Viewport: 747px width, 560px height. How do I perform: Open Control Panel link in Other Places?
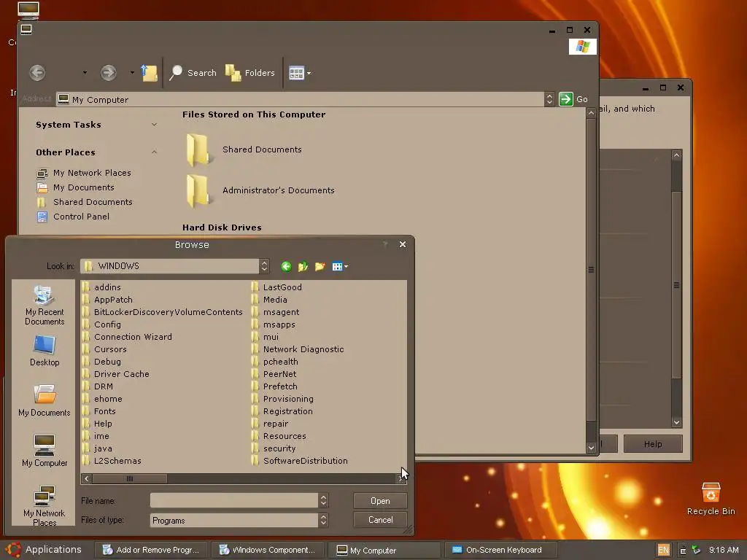(x=81, y=217)
